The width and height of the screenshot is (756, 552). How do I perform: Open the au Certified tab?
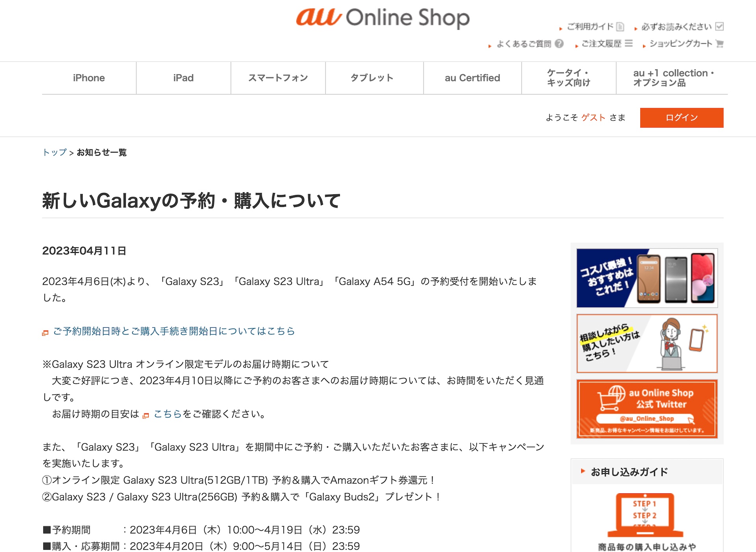[x=472, y=78]
